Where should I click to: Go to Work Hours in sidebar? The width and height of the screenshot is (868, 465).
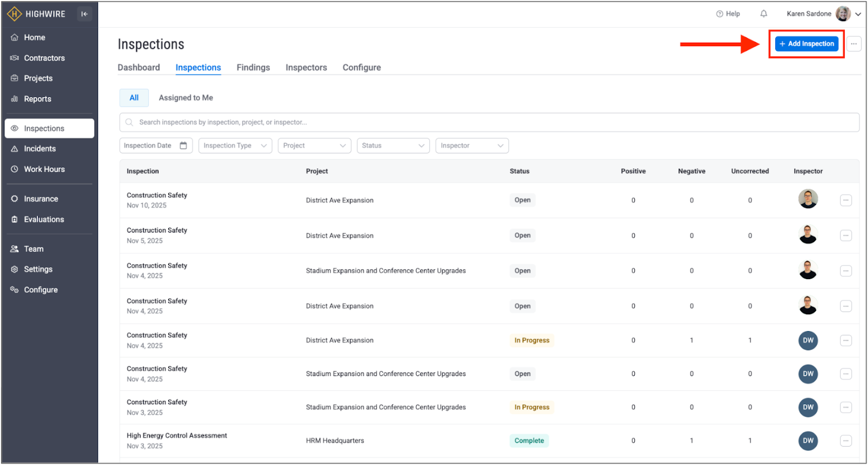click(x=44, y=169)
